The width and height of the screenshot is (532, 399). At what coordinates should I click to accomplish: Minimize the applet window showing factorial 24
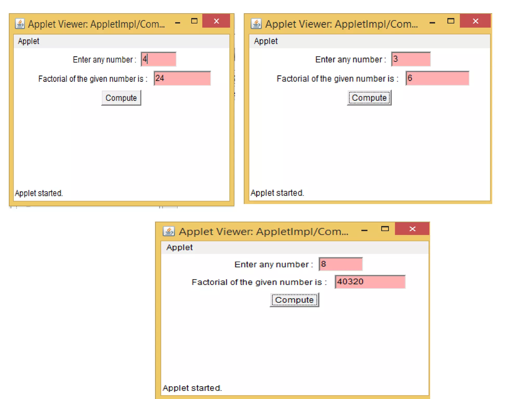(x=178, y=23)
